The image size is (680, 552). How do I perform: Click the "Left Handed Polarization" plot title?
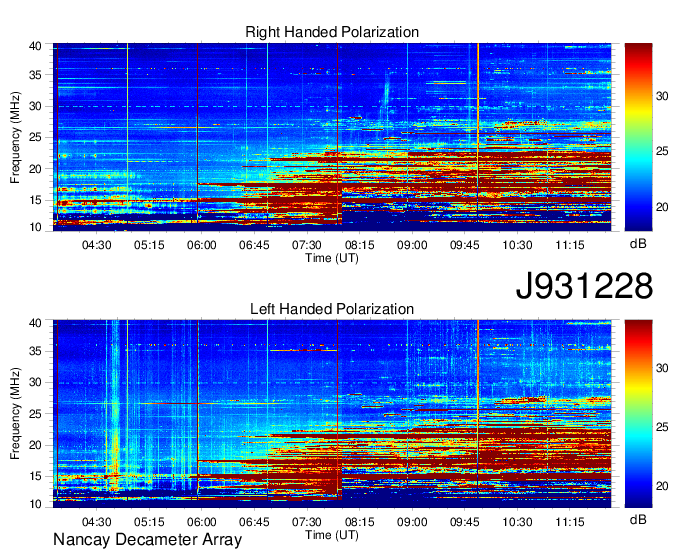click(x=332, y=309)
